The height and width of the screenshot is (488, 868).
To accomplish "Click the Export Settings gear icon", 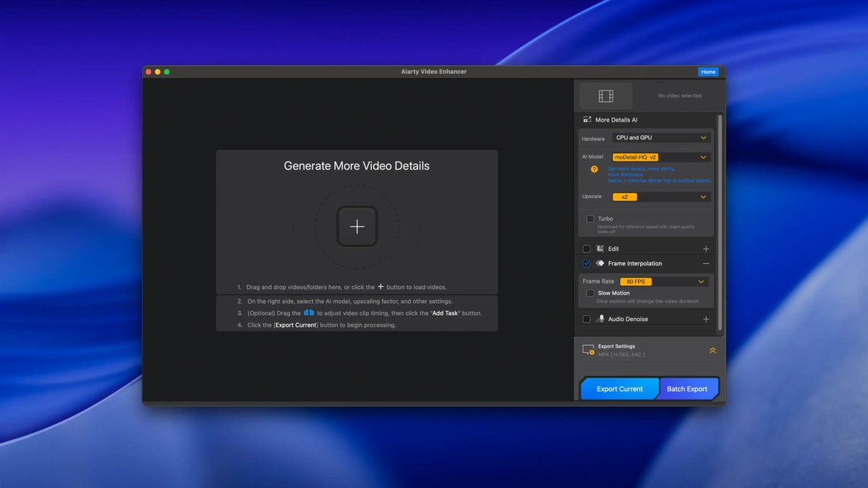I will point(587,349).
